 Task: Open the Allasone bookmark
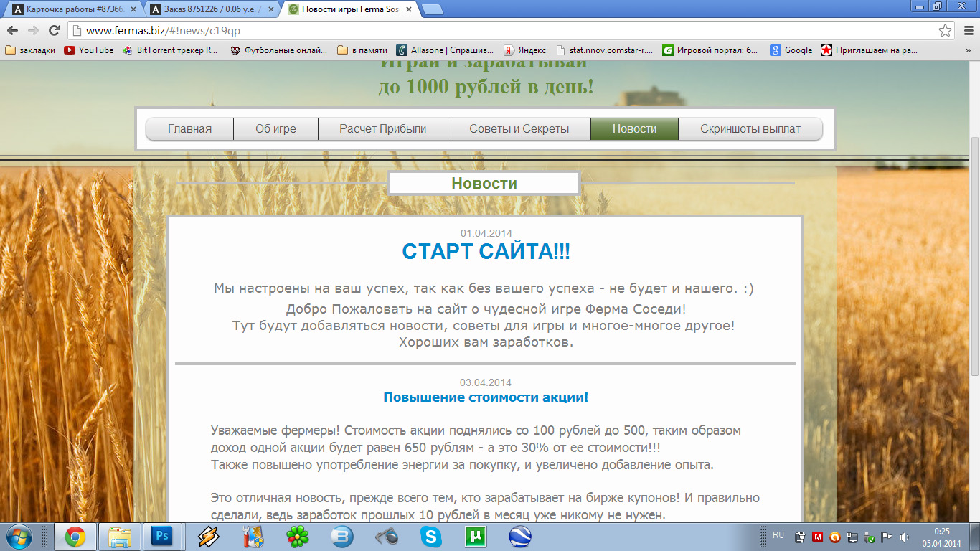click(x=446, y=50)
